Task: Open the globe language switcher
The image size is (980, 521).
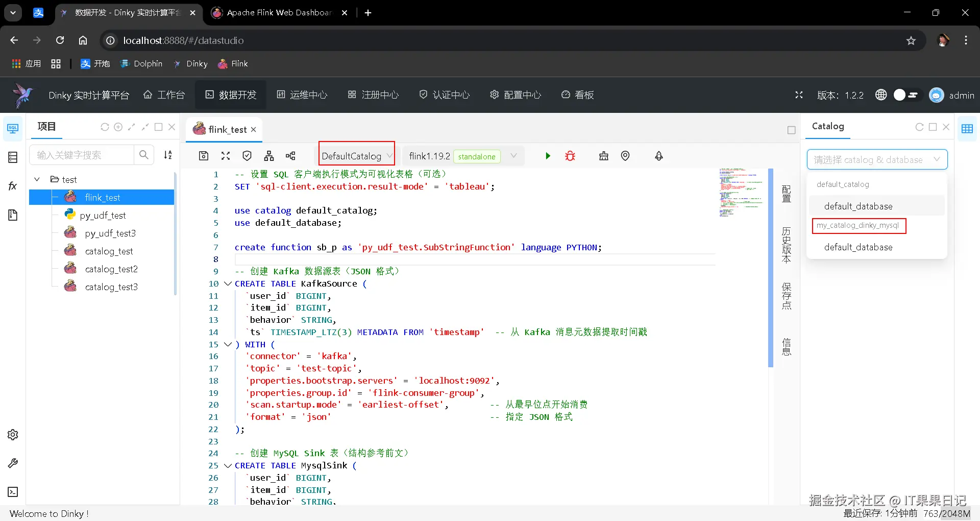Action: pos(881,95)
